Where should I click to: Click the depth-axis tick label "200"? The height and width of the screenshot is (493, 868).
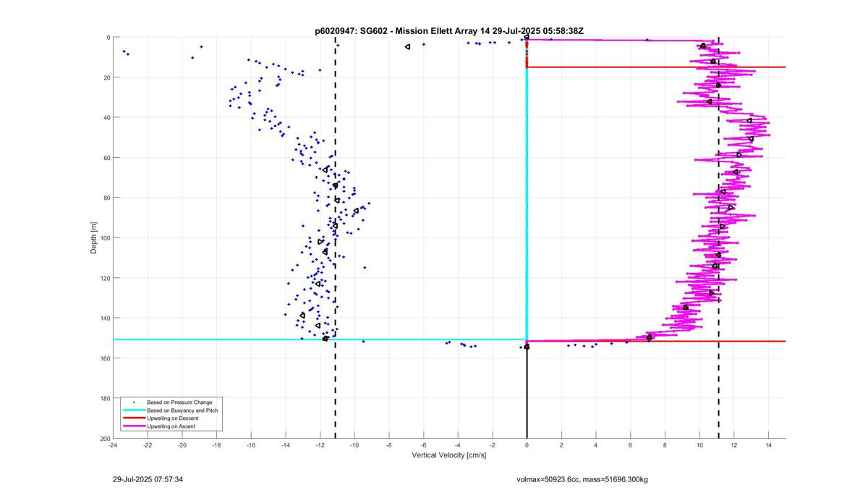104,439
